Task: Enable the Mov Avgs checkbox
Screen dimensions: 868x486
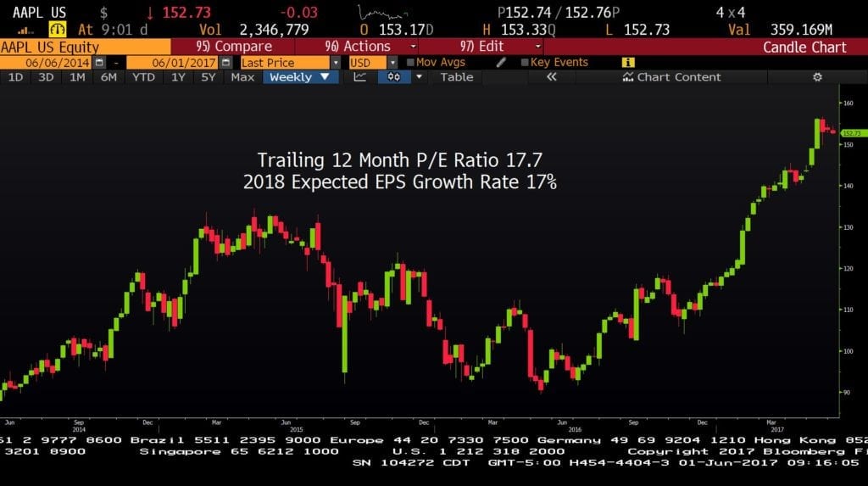Action: coord(410,63)
